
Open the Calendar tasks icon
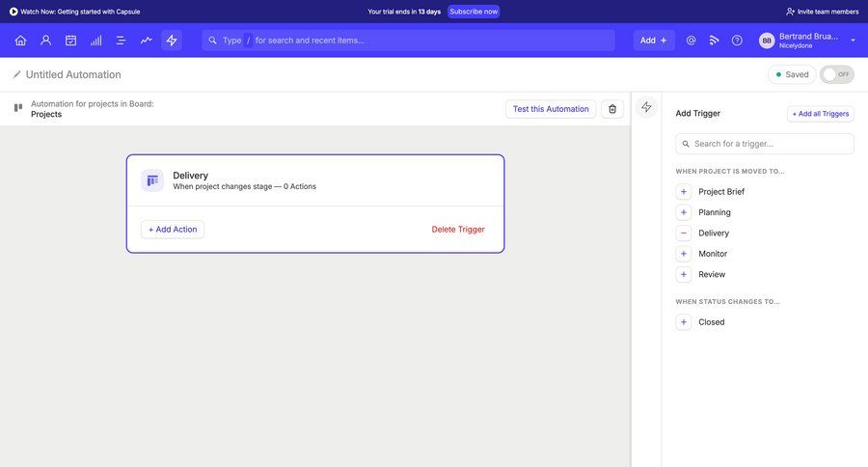coord(70,41)
